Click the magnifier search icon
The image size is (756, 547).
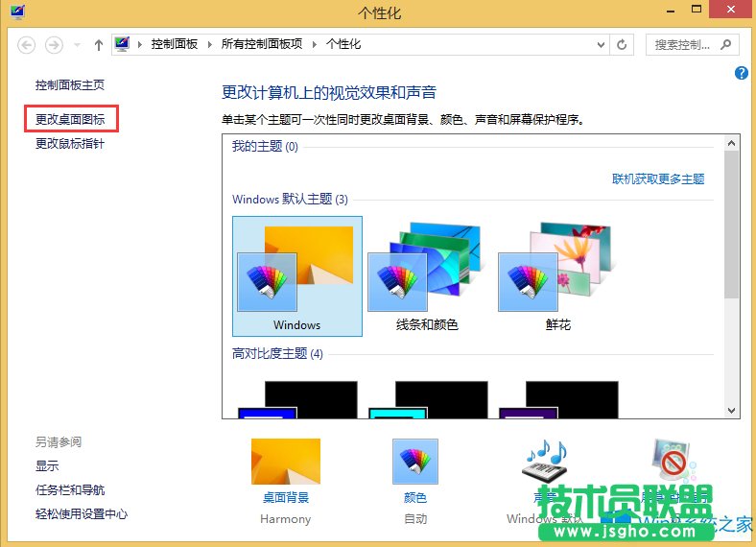725,44
